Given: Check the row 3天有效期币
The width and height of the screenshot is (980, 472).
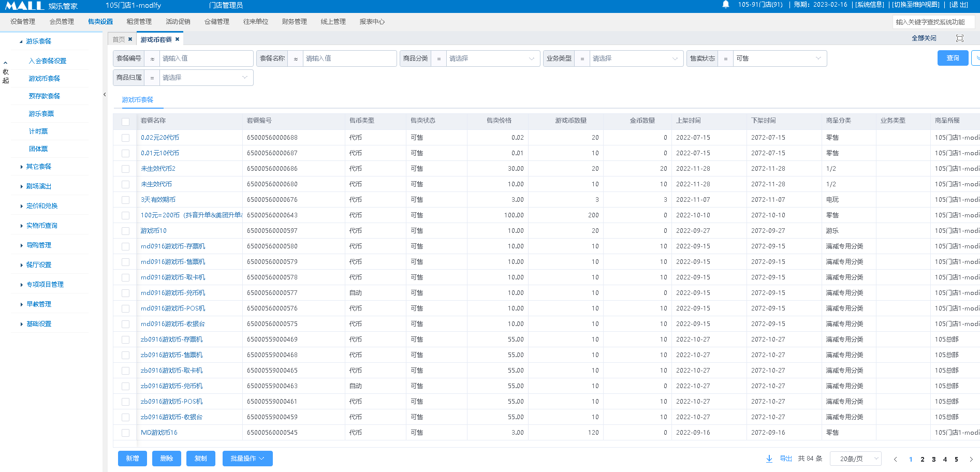Looking at the screenshot, I should click(125, 200).
